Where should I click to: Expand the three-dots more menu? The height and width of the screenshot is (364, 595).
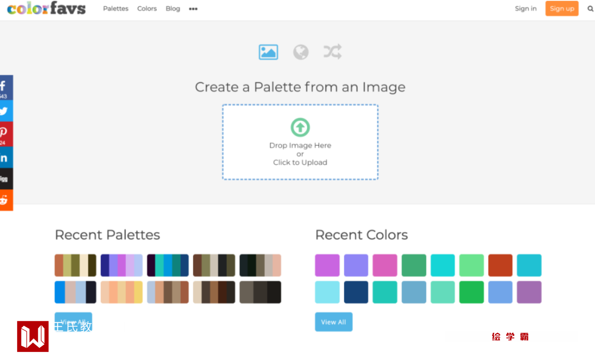click(193, 9)
